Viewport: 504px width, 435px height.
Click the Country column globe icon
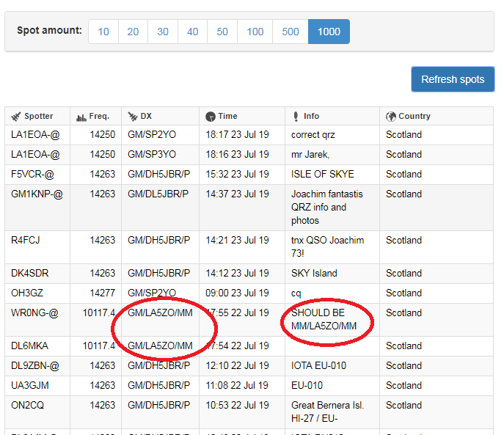(x=390, y=117)
